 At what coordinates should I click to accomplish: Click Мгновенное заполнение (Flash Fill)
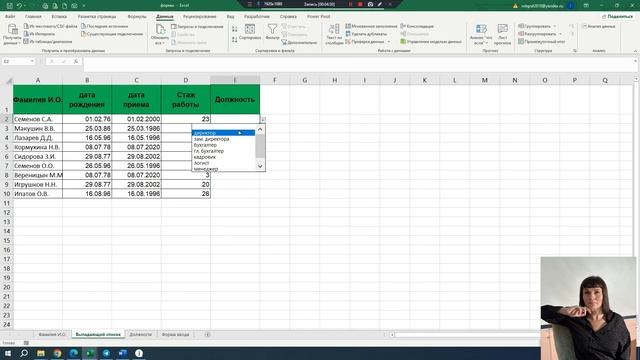point(371,26)
